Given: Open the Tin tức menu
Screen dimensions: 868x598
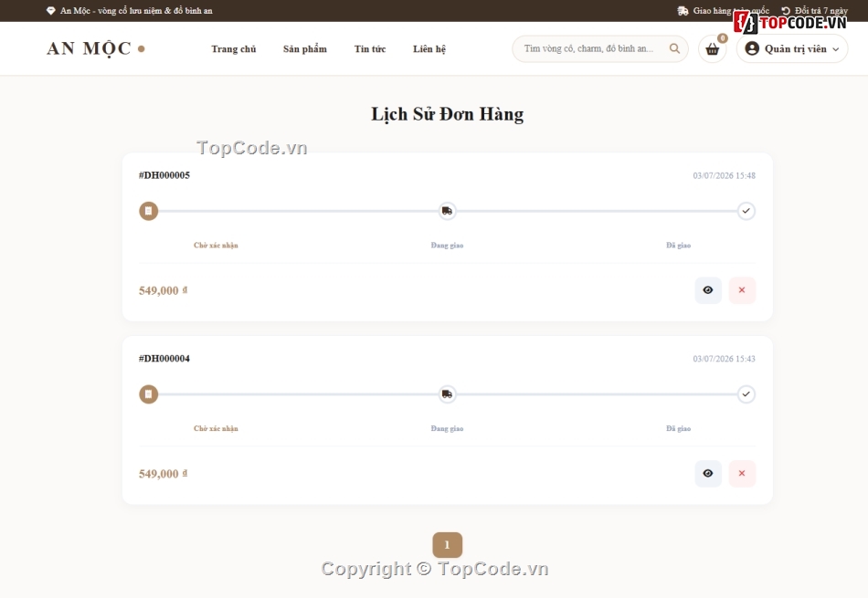Looking at the screenshot, I should point(370,48).
